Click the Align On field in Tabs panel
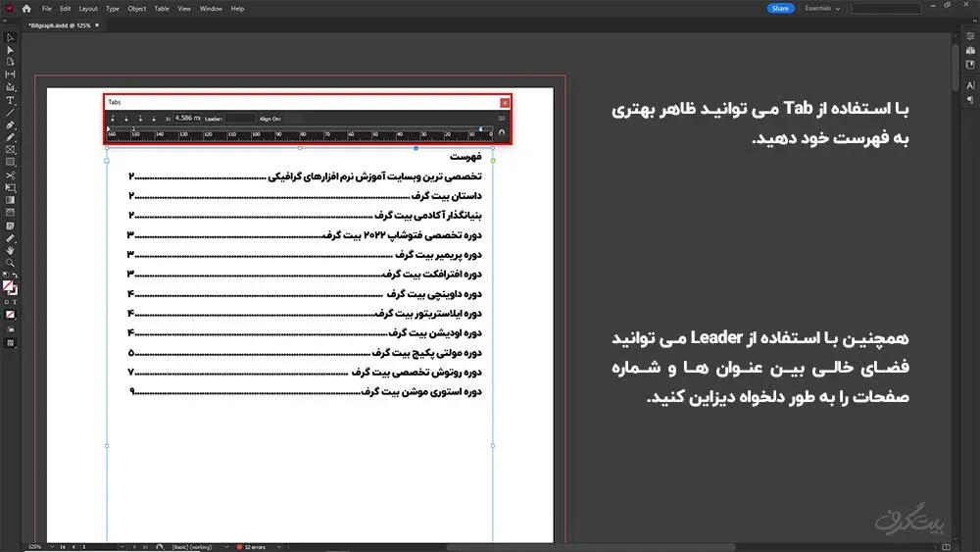The image size is (980, 552). point(292,119)
